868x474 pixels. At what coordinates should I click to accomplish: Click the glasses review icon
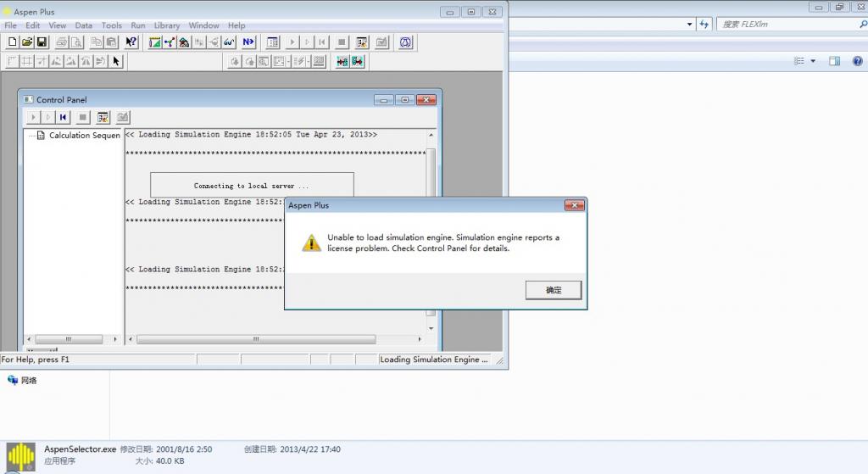pos(229,42)
